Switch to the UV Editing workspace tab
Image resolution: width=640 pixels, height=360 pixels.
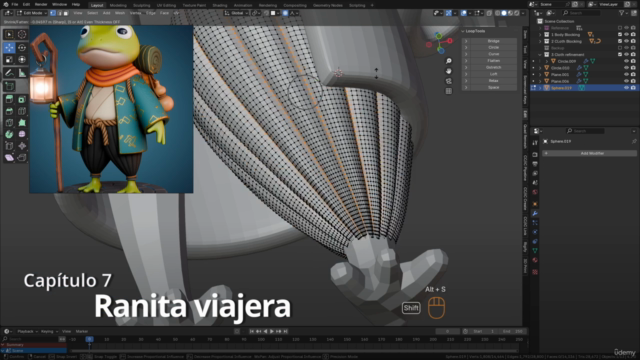click(166, 5)
